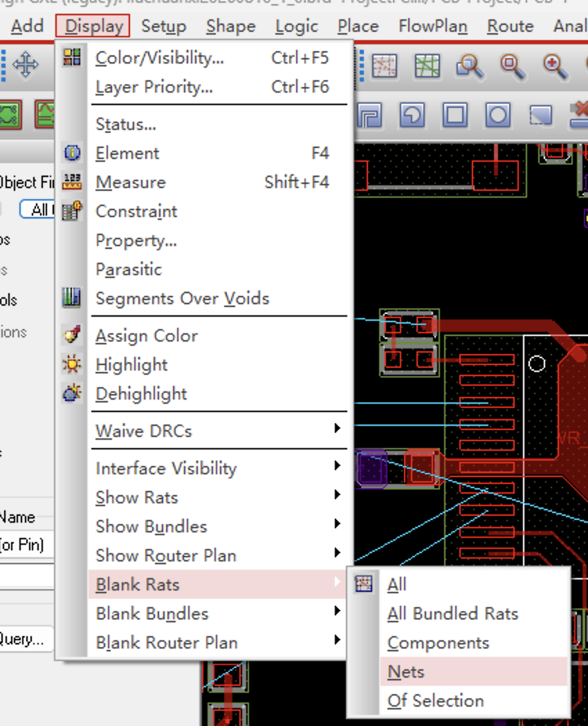Click the Query... button
This screenshot has height=726, width=588.
(x=24, y=640)
